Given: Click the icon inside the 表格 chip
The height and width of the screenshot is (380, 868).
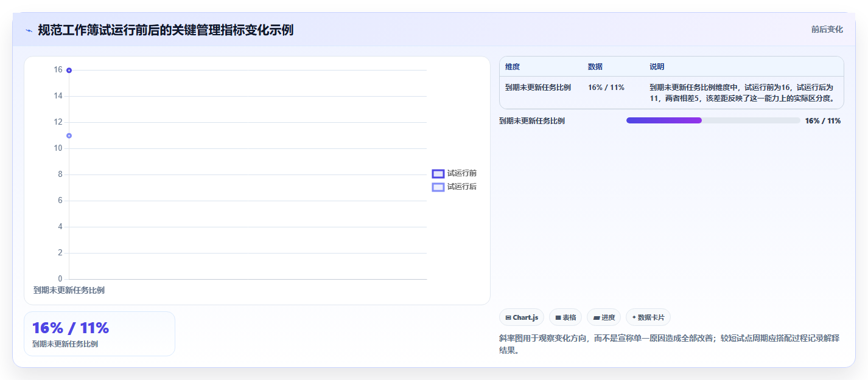Looking at the screenshot, I should (x=558, y=317).
